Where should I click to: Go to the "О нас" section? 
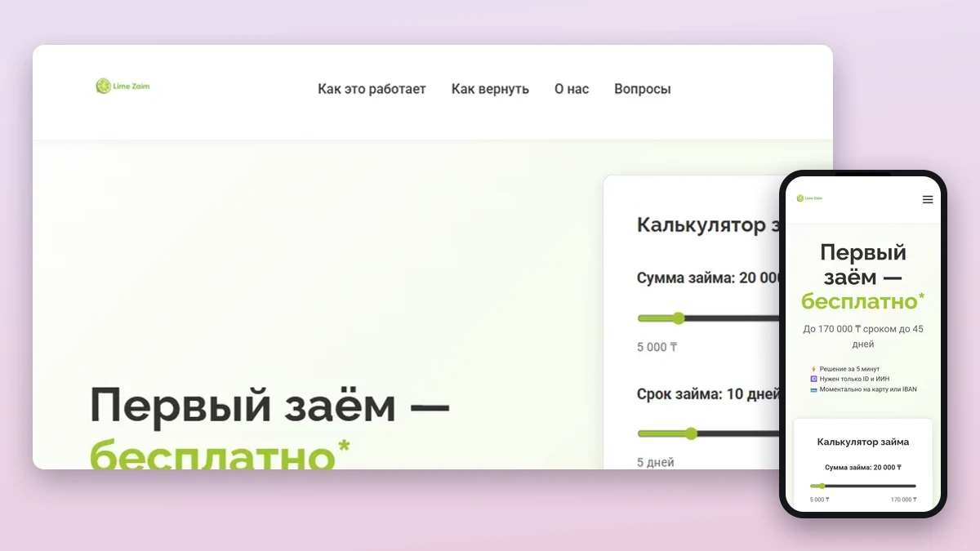[572, 89]
